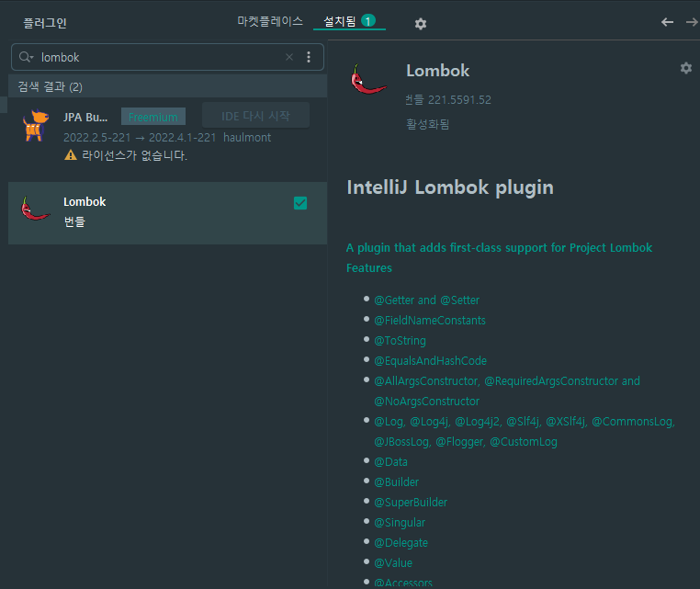Click the Lombok chili icon in details
Screen dimensions: 700x589
368,79
